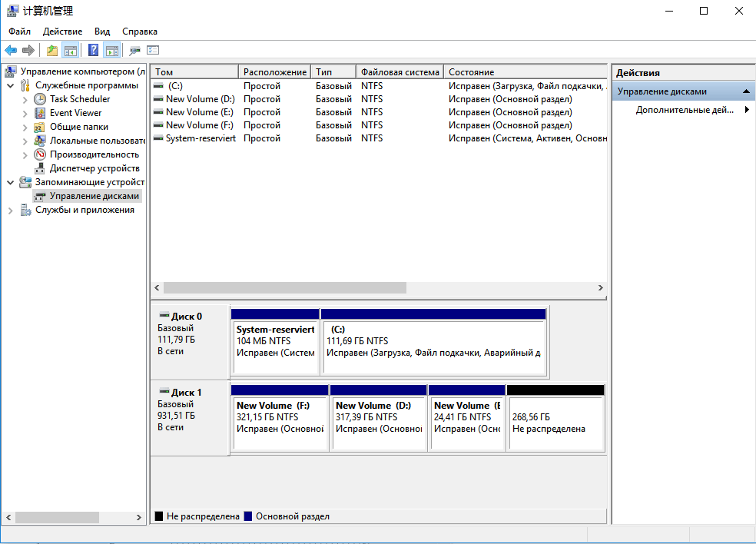Open the Действие menu
The width and height of the screenshot is (756, 544).
(62, 32)
